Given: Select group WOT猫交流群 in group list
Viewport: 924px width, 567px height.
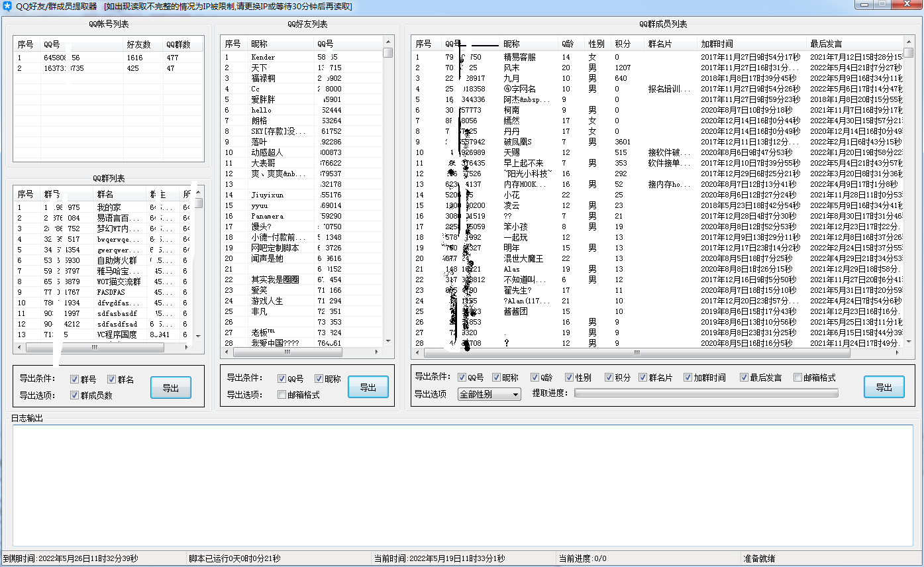Looking at the screenshot, I should pos(103,282).
